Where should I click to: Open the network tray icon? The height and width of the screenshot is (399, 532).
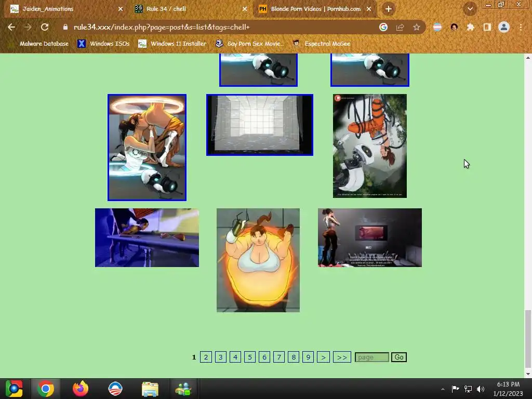click(468, 389)
